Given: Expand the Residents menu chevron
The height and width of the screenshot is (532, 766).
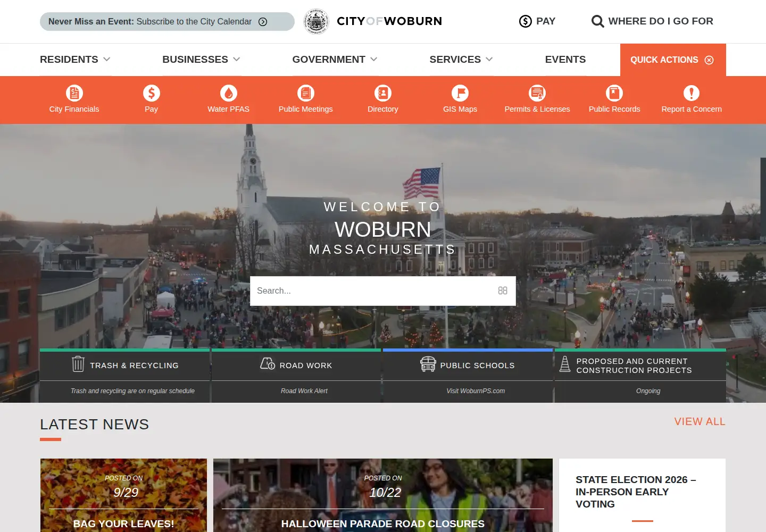Looking at the screenshot, I should point(107,59).
